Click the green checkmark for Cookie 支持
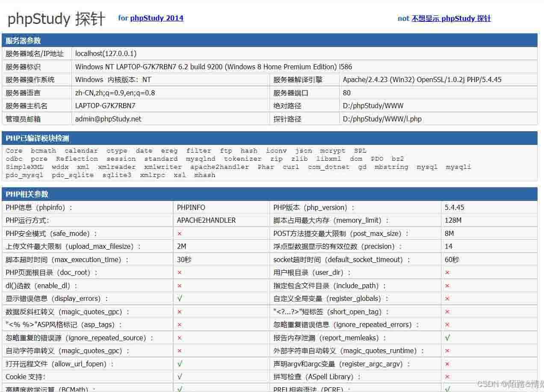 180,377
